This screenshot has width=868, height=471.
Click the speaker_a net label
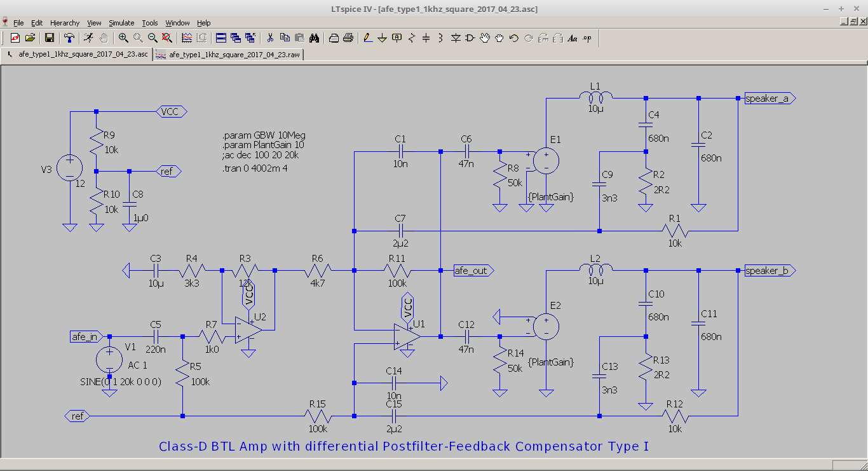tap(768, 99)
